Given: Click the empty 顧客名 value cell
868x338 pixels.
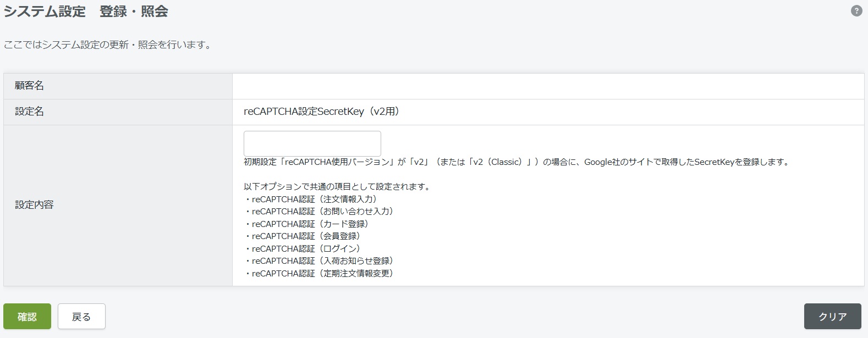Looking at the screenshot, I should [x=547, y=86].
